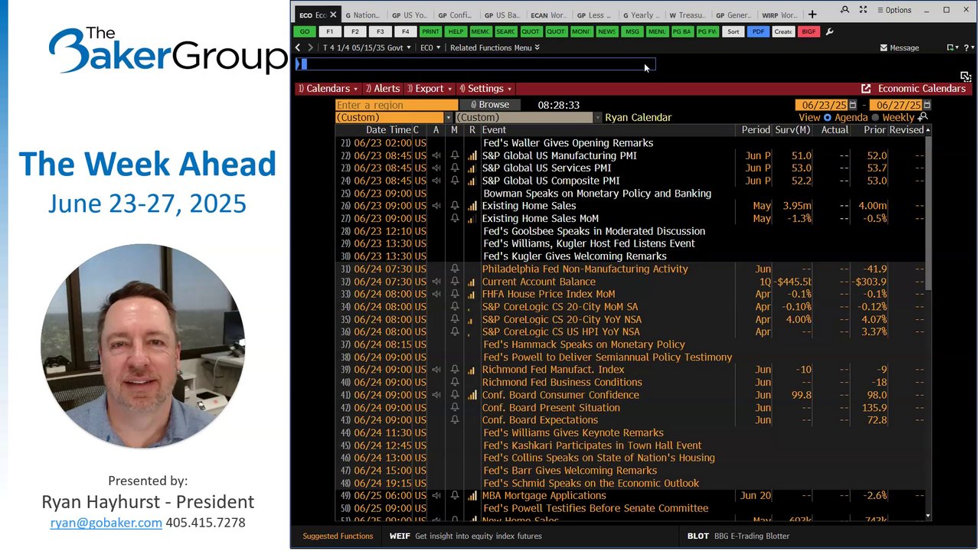Click the blue PDF button
The width and height of the screenshot is (980, 551).
(758, 31)
